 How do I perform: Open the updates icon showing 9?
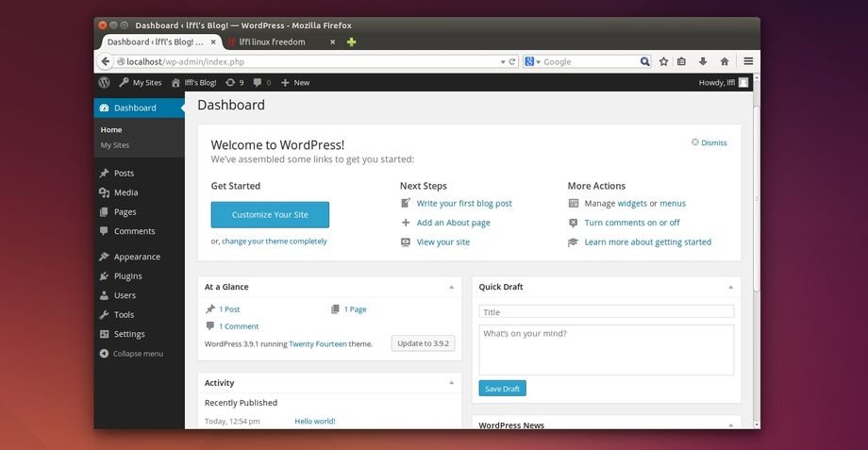(235, 83)
